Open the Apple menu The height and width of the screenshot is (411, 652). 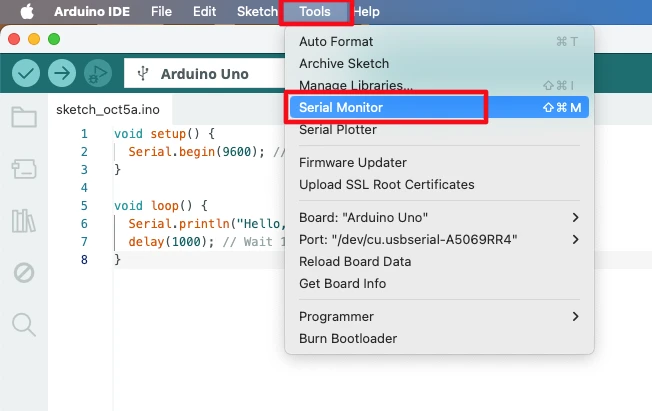click(26, 12)
